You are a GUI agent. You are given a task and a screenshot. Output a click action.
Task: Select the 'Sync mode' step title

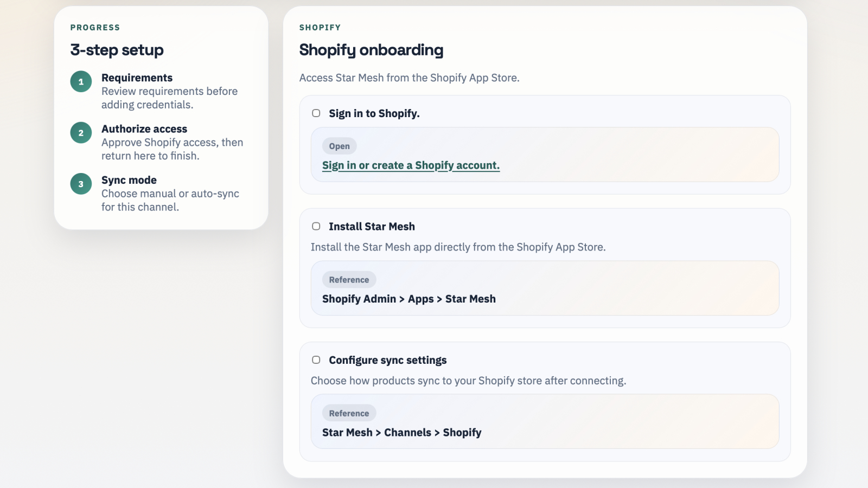(129, 180)
